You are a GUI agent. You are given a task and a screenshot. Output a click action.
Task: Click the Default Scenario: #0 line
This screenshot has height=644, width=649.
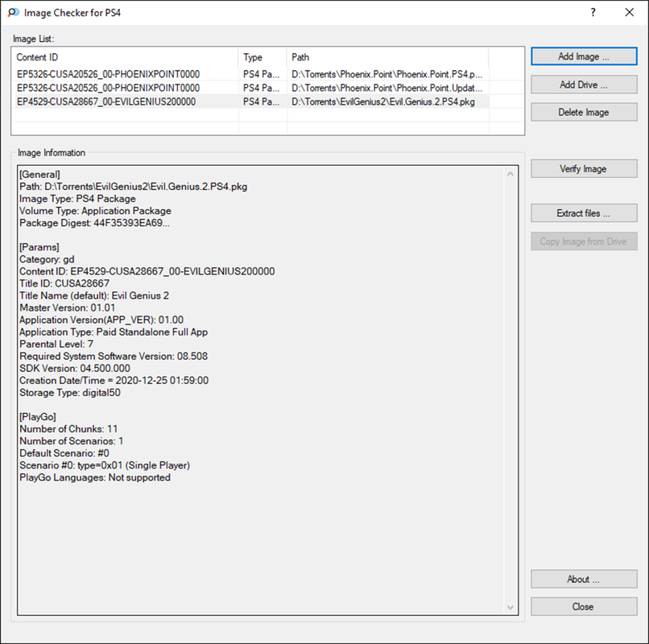pos(64,453)
